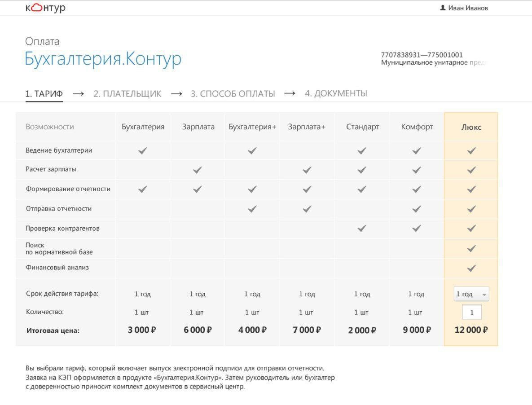
Task: Click the 9 000 ₽ price for Комфорт
Action: 417,330
